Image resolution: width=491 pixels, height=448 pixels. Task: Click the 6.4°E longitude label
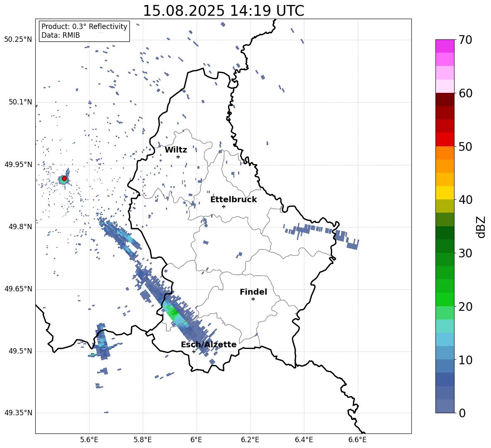(x=304, y=440)
